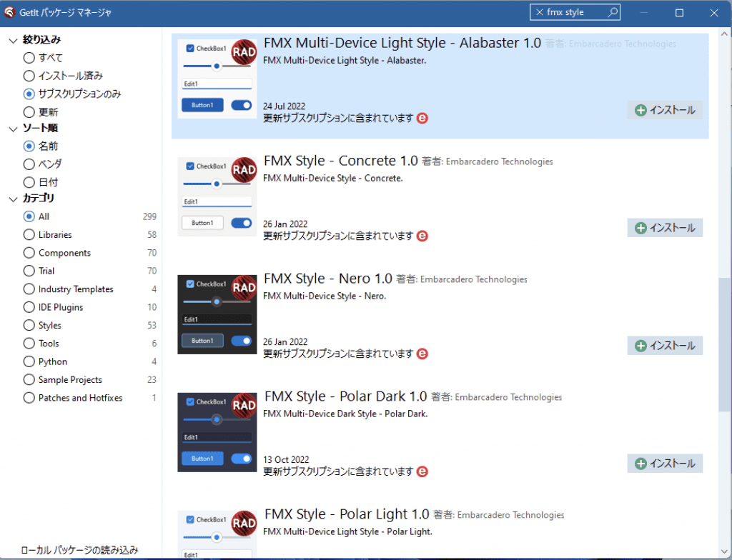
Task: Select title FMX Style - Concrete 1.0
Action: pyautogui.click(x=341, y=161)
